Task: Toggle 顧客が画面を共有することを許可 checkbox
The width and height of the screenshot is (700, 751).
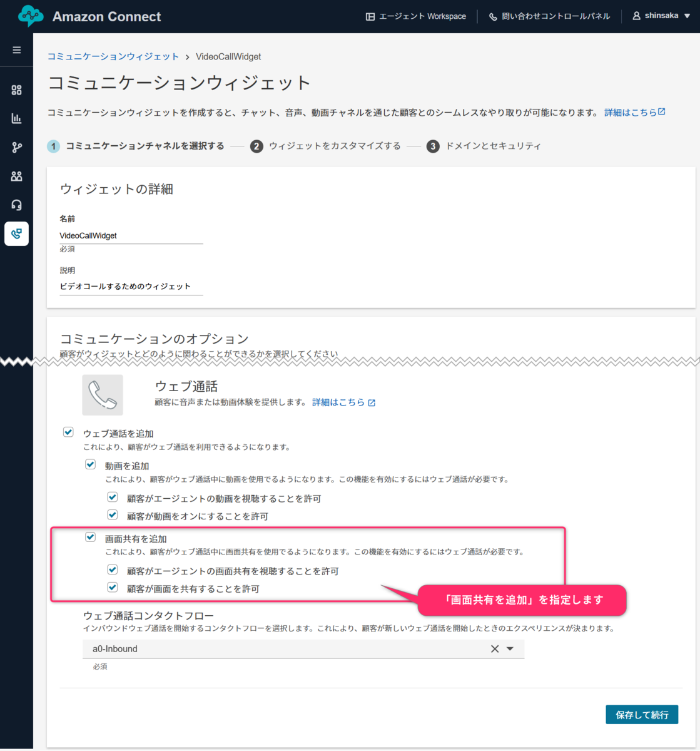Action: (x=113, y=588)
